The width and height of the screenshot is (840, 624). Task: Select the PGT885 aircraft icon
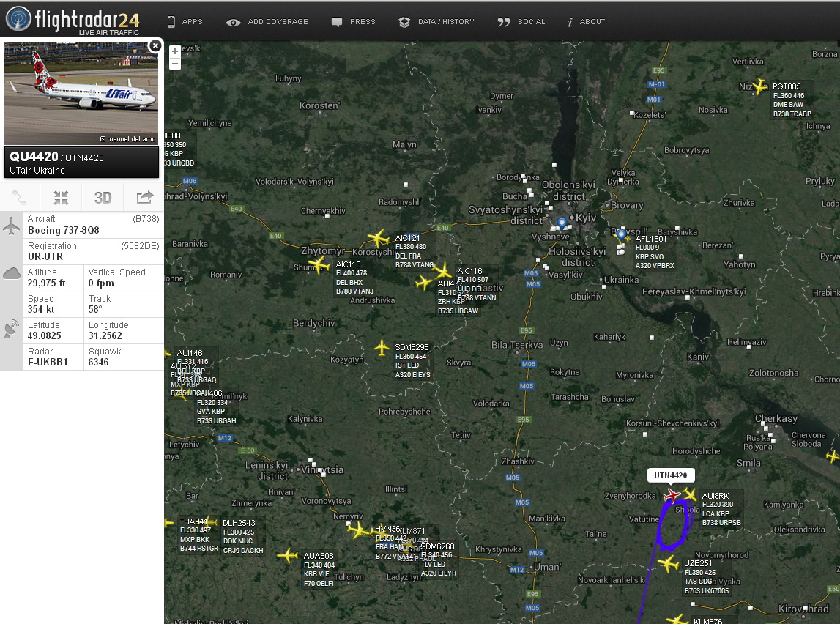pyautogui.click(x=760, y=86)
